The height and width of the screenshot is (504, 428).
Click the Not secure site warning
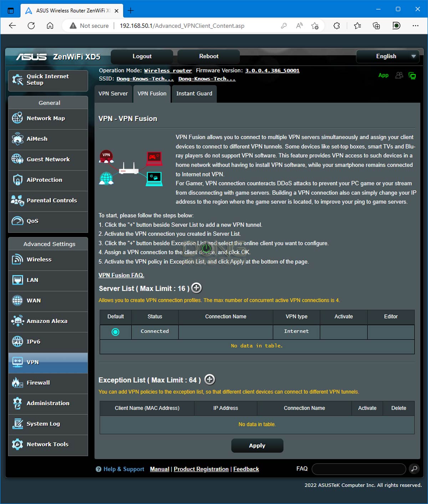click(x=89, y=26)
